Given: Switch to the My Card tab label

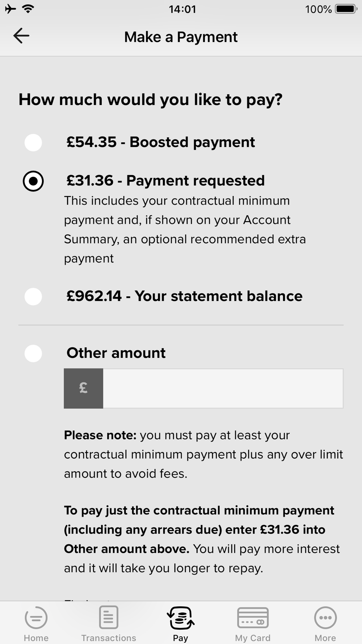Looking at the screenshot, I should click(253, 638).
